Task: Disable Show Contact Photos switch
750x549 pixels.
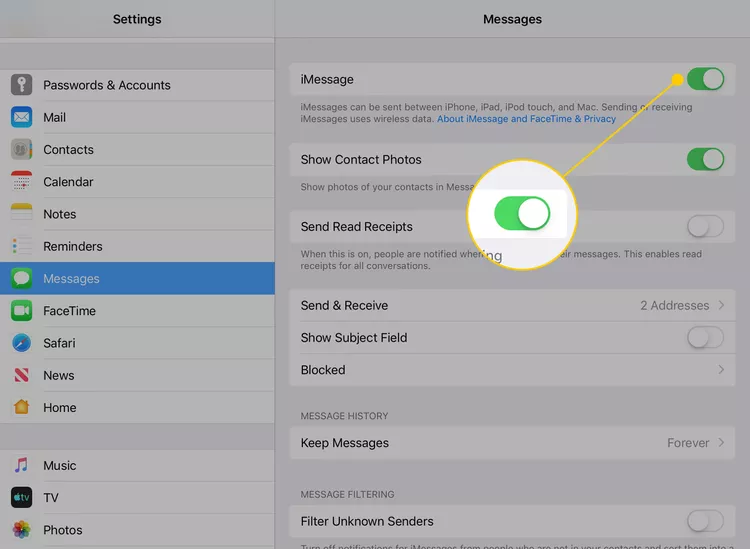Action: [705, 159]
